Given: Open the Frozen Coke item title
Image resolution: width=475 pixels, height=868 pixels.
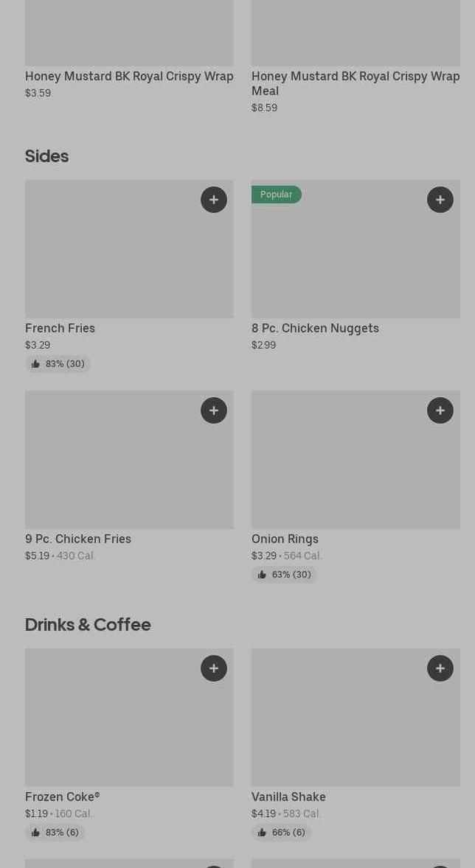Looking at the screenshot, I should point(63,797).
